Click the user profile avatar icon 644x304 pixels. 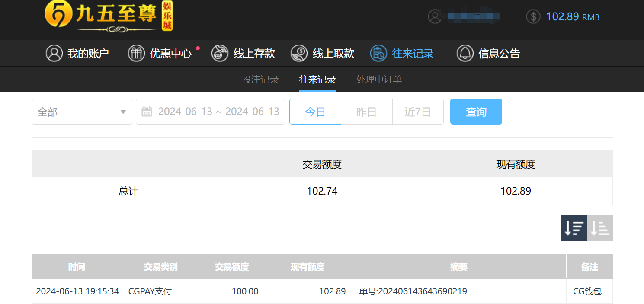coord(435,16)
